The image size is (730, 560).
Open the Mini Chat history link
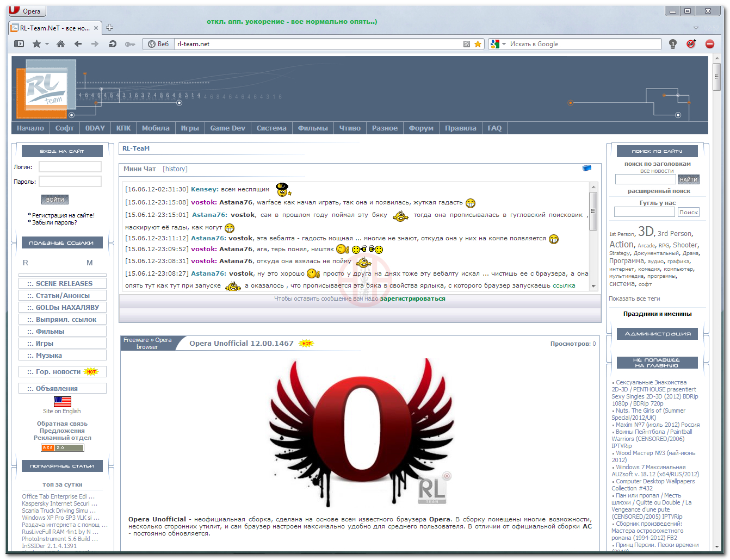coord(175,169)
